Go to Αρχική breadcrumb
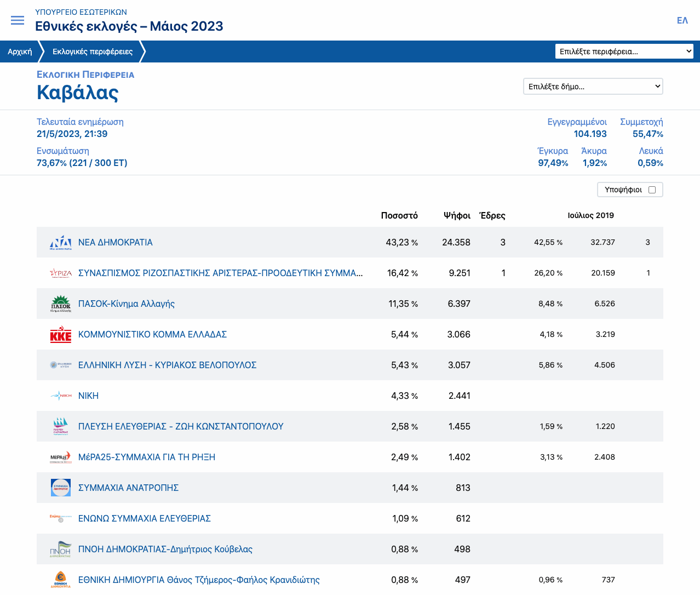 (20, 52)
